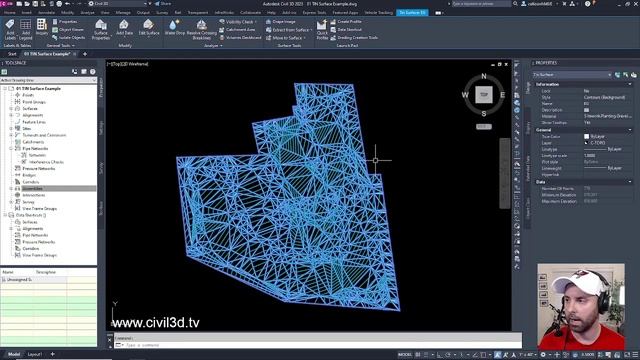
Task: Click the Properties ribbon button
Action: tap(64, 22)
